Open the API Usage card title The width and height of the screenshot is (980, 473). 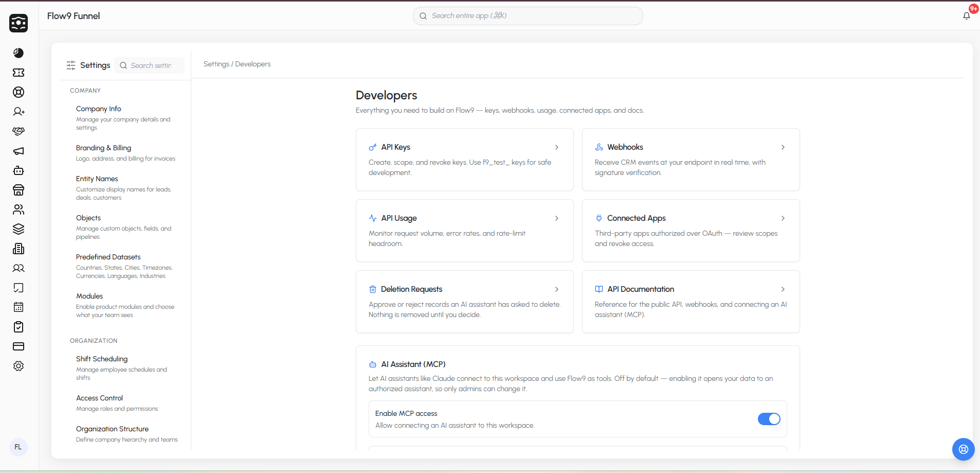(x=399, y=218)
